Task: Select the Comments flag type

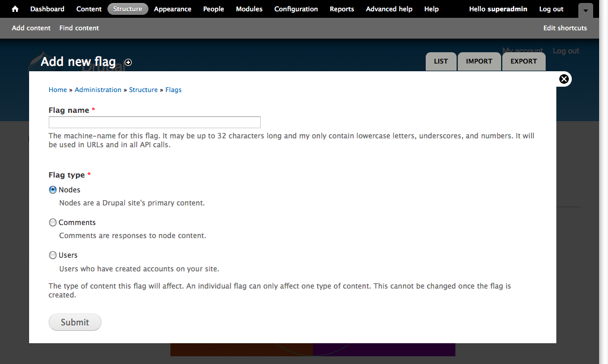Action: pos(52,222)
